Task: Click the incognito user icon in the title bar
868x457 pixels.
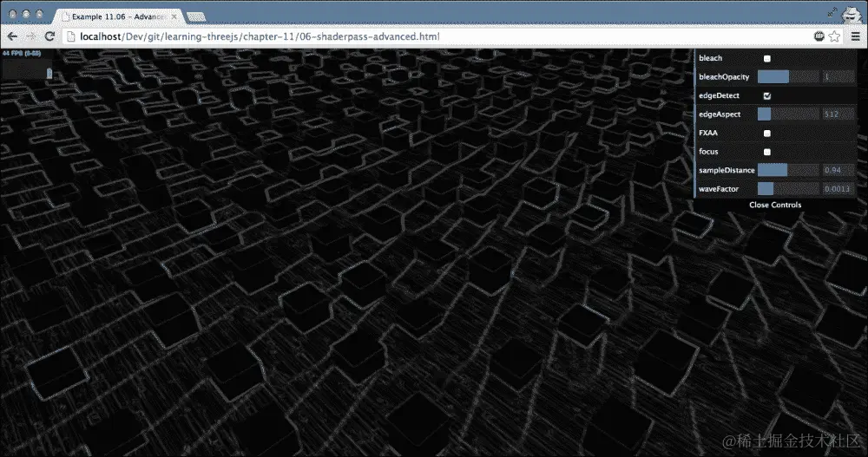Action: pyautogui.click(x=852, y=13)
